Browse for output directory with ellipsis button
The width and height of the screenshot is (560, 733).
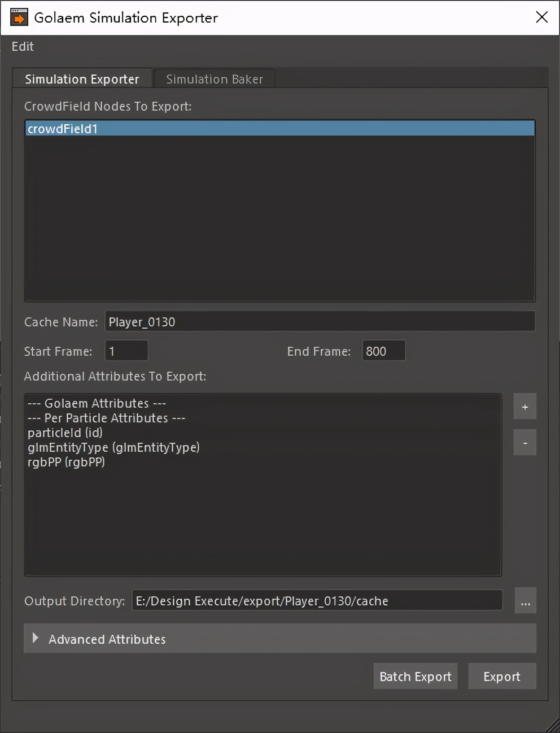click(525, 601)
